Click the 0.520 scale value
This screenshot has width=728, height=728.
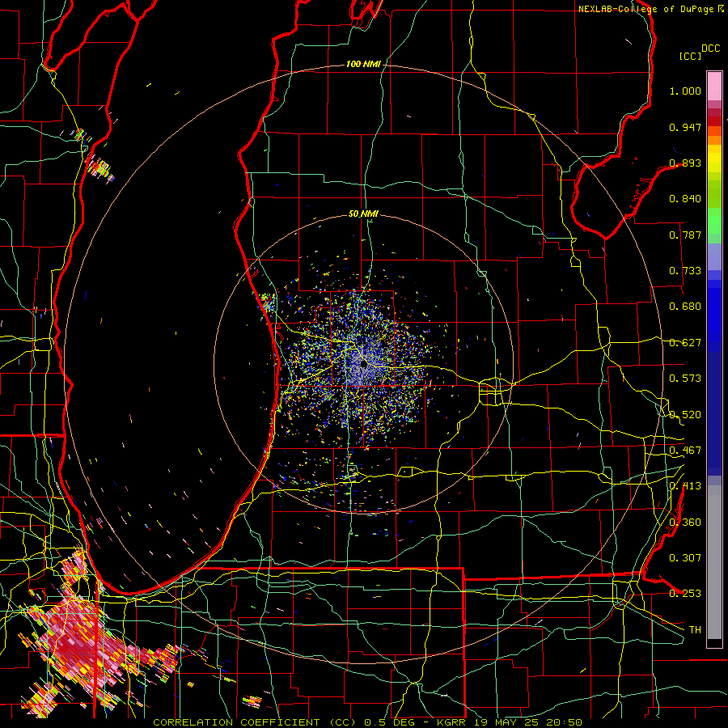pos(685,415)
